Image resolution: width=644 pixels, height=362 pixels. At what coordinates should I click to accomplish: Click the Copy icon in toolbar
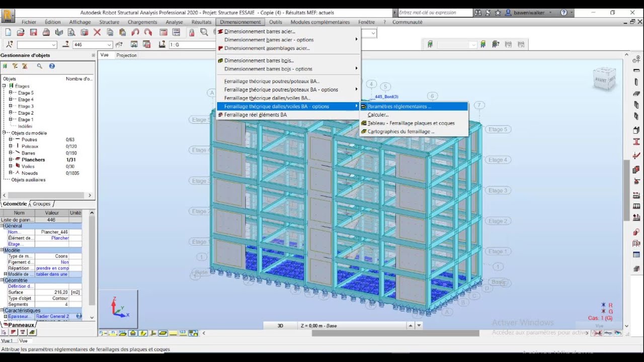click(110, 33)
